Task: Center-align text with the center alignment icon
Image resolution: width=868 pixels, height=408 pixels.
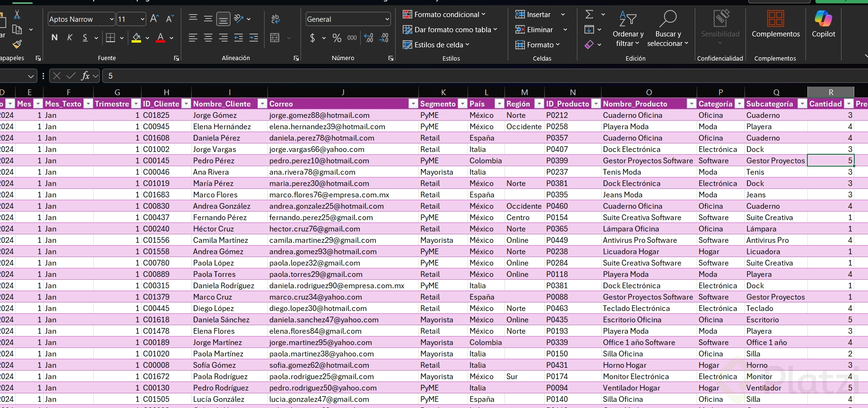Action: [208, 38]
